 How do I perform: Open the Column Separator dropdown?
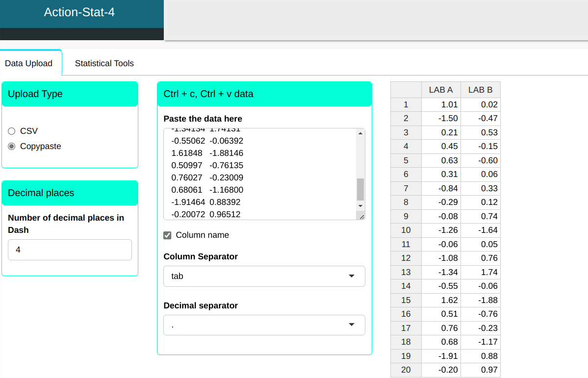pyautogui.click(x=264, y=276)
